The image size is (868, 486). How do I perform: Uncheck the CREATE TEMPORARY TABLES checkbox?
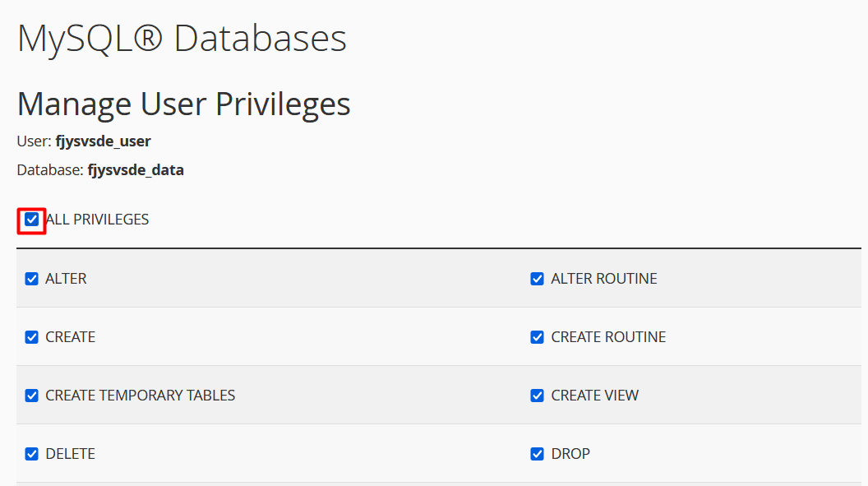32,396
